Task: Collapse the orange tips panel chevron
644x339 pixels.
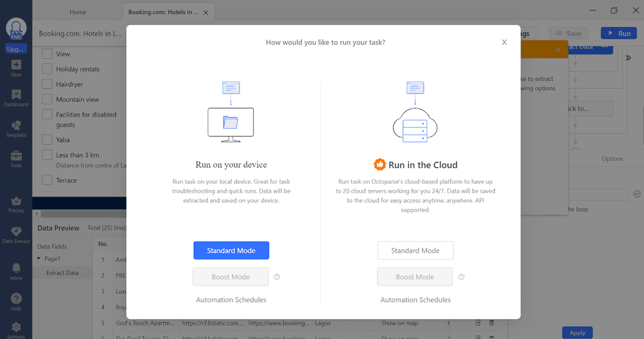Action: (558, 50)
